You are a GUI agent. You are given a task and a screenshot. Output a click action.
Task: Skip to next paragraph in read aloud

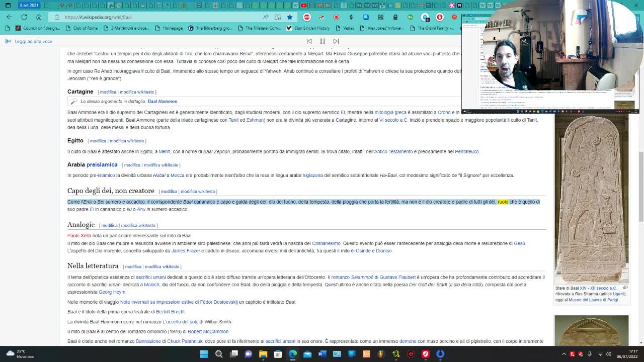(336, 41)
